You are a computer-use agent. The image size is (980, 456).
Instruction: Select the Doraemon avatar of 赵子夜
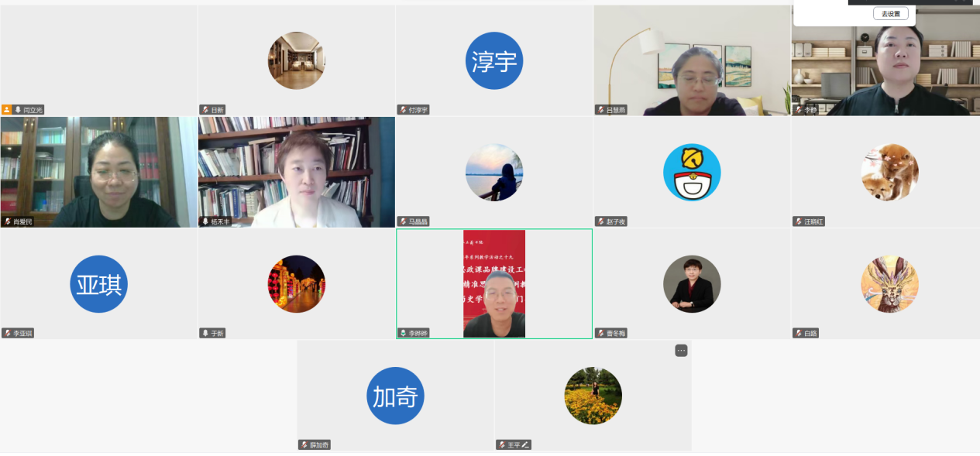coord(692,172)
